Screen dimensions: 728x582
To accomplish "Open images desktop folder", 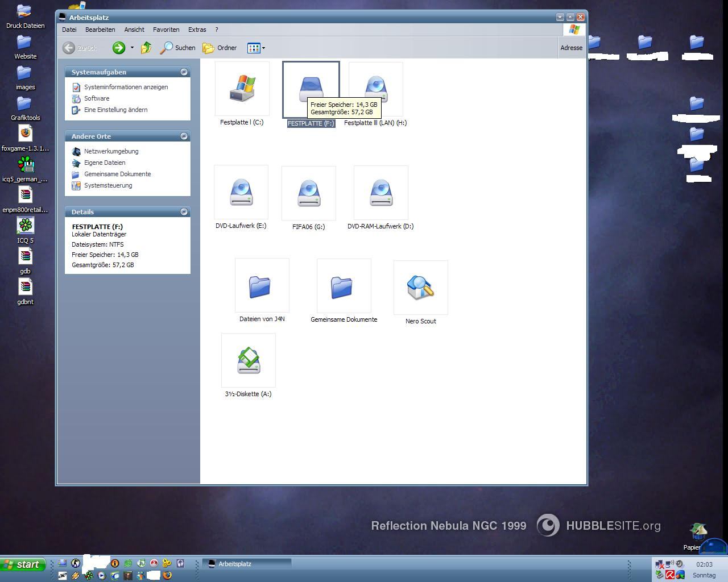I will [25, 78].
